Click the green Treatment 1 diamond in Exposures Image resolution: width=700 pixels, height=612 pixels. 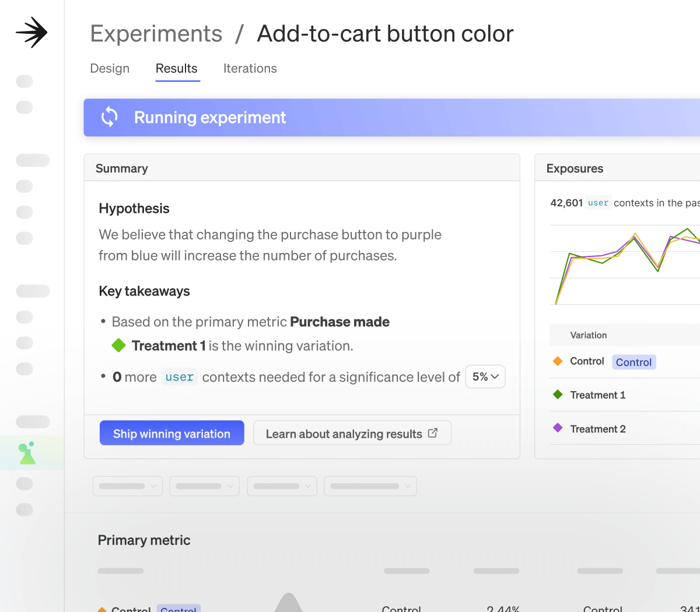point(558,395)
